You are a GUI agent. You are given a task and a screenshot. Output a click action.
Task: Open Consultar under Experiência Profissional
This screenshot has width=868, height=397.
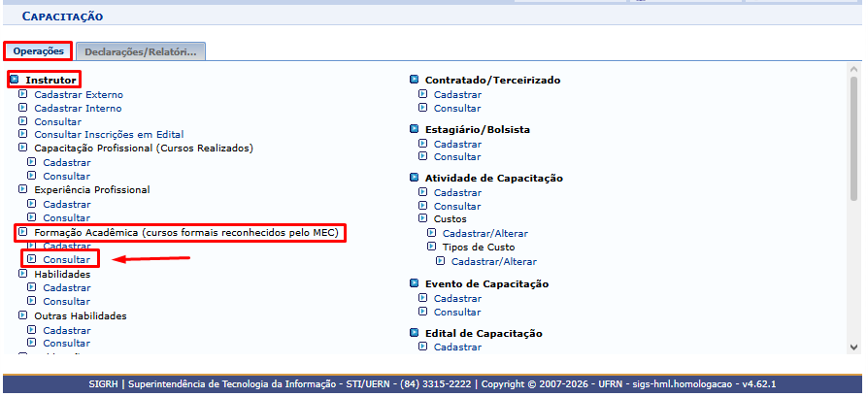(66, 217)
